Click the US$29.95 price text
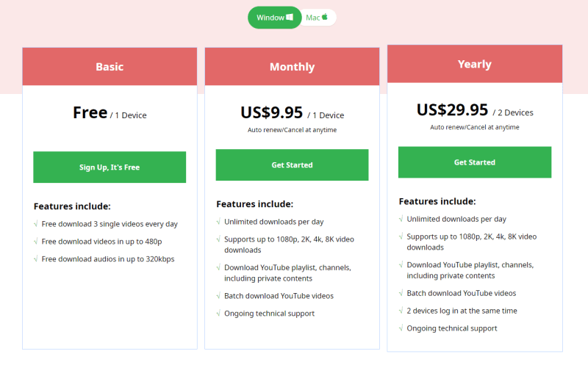Viewport: 588px width, 365px height. [x=452, y=110]
